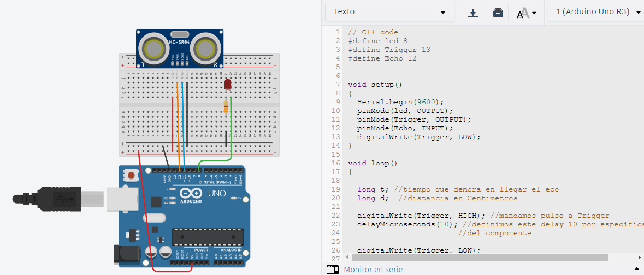Click the scrollbar right arrow
The width and height of the screenshot is (644, 275).
point(640,256)
